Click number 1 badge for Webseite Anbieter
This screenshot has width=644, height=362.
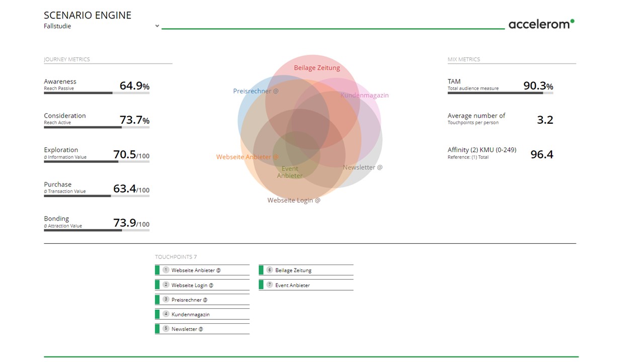(166, 270)
